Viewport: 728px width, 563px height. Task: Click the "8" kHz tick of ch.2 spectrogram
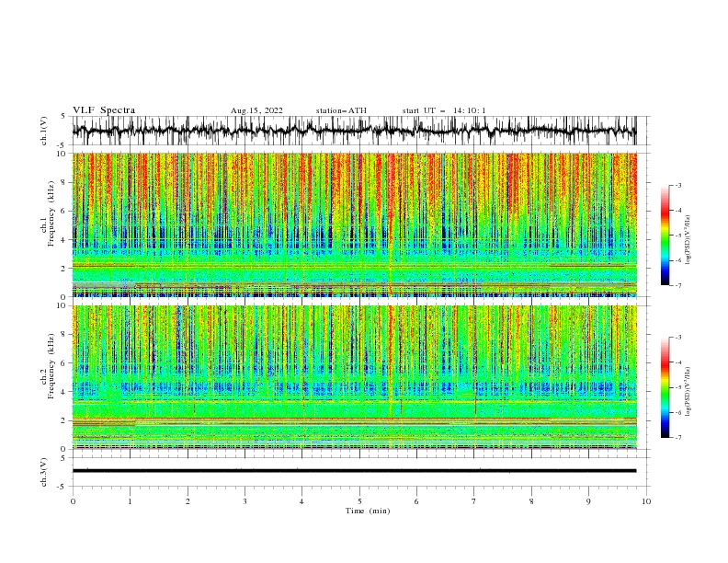click(x=64, y=334)
